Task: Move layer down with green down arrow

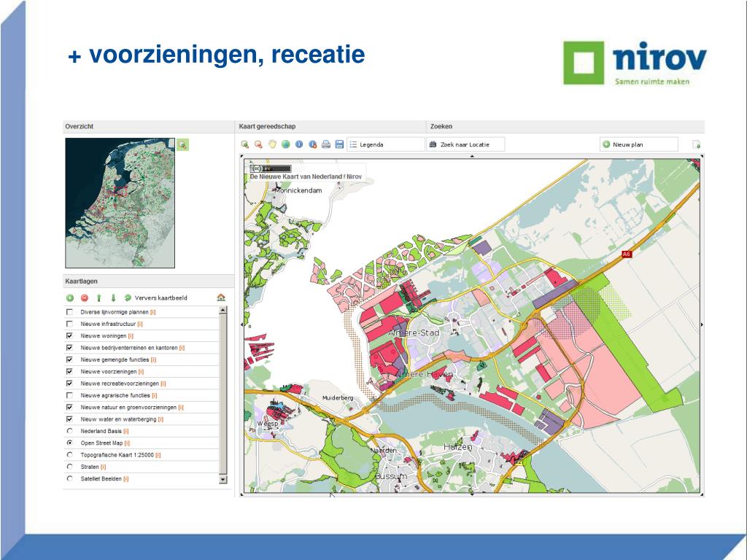Action: pyautogui.click(x=113, y=298)
